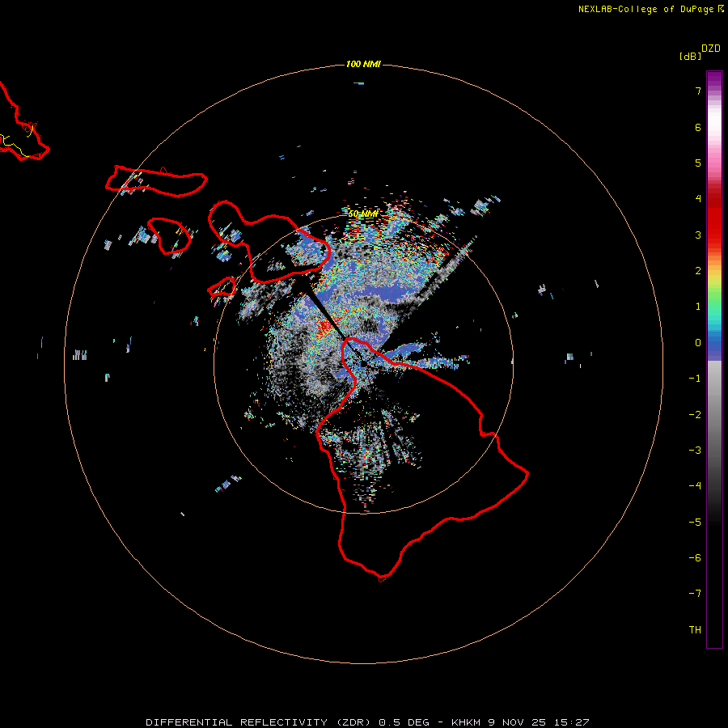
Task: Click the TH threshold label on legend
Action: click(x=695, y=630)
